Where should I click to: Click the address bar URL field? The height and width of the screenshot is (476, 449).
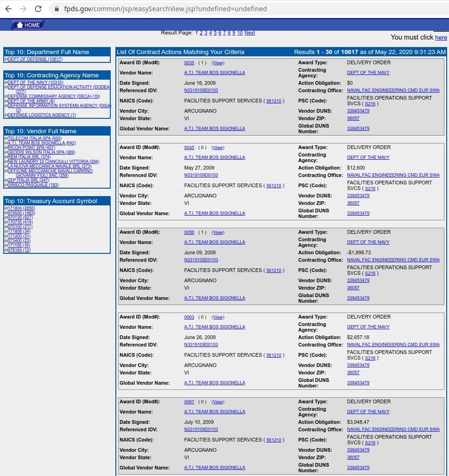click(165, 9)
